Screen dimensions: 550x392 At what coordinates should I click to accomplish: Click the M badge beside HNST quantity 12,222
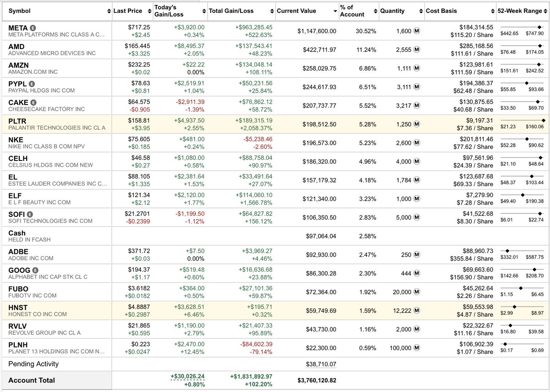coord(417,311)
